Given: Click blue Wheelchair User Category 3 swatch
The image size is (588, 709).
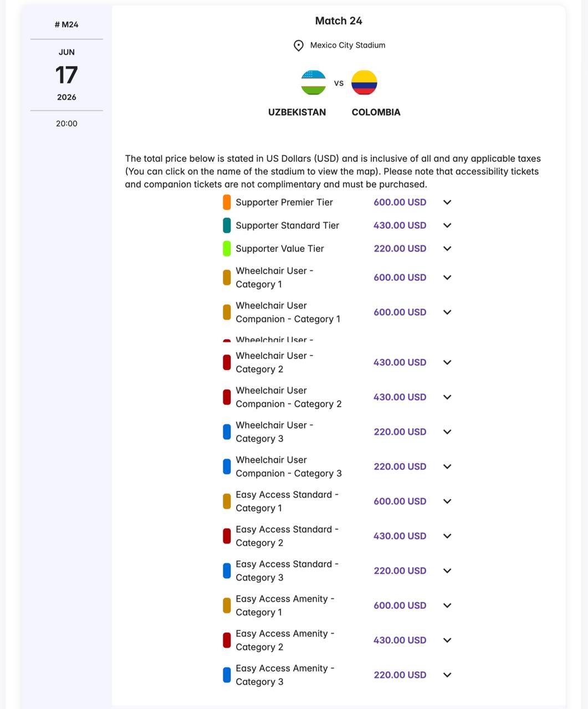Looking at the screenshot, I should (x=227, y=432).
